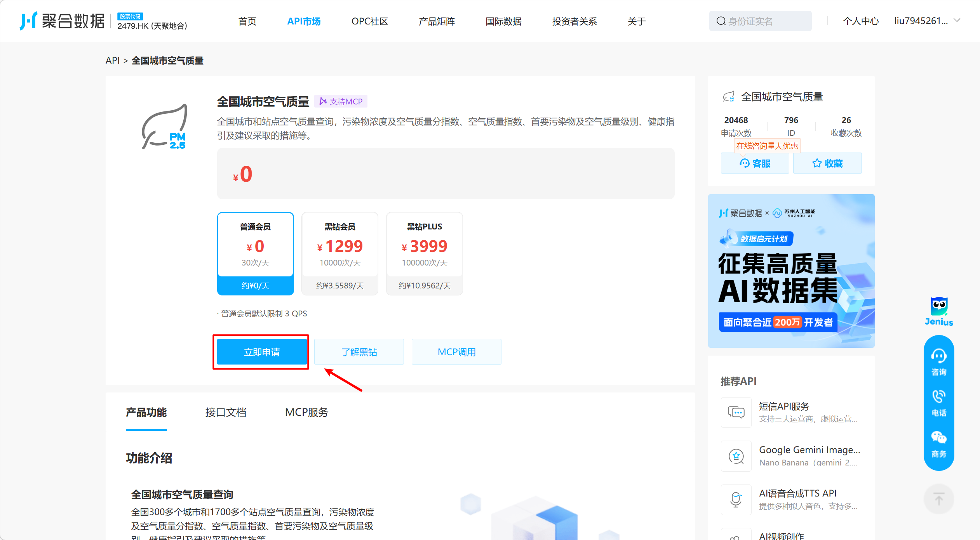The height and width of the screenshot is (540, 980).
Task: Click the search magnifier icon
Action: [x=721, y=21]
